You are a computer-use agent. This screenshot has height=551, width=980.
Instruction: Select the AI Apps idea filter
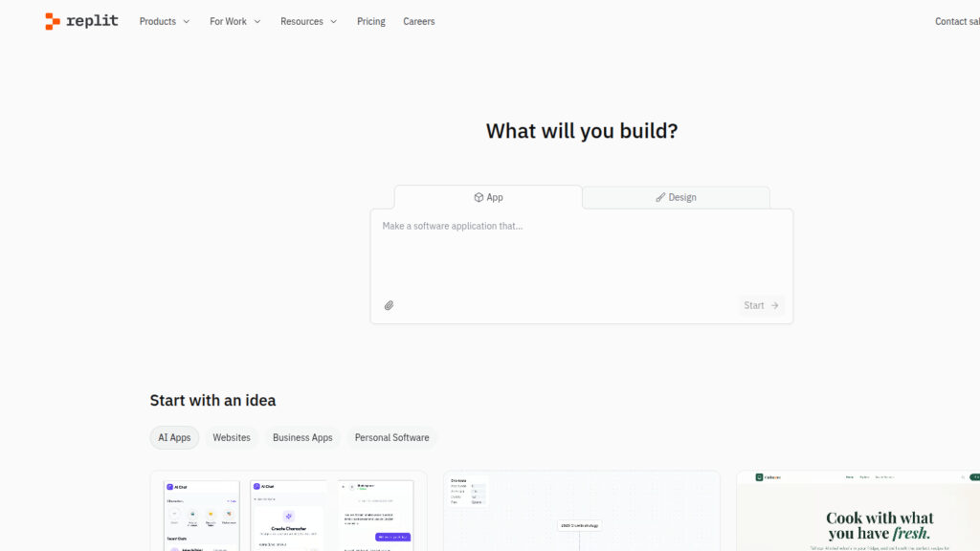point(174,437)
